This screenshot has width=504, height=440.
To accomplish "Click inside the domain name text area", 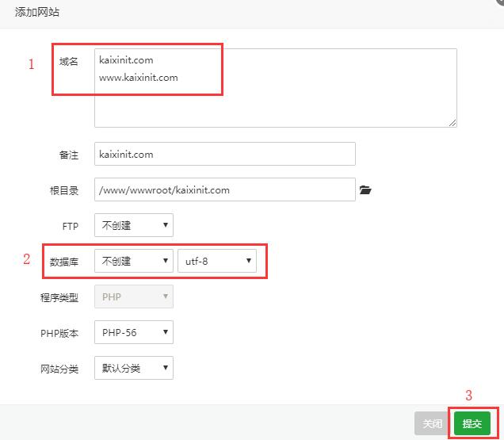I will pos(275,103).
